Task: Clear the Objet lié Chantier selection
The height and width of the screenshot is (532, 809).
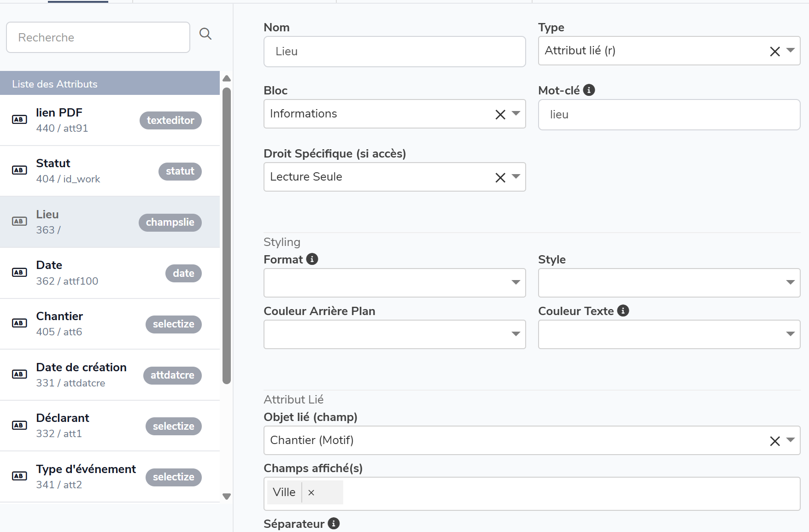Action: click(x=774, y=441)
